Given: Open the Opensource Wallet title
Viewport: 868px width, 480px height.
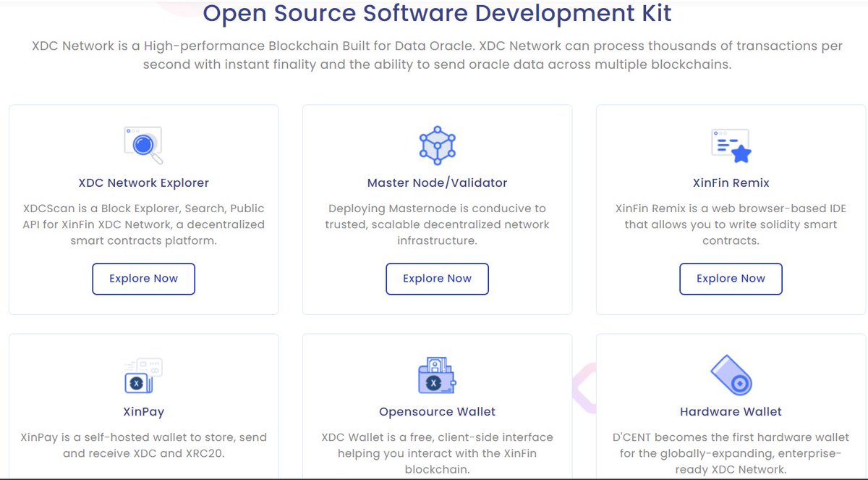Looking at the screenshot, I should click(437, 412).
